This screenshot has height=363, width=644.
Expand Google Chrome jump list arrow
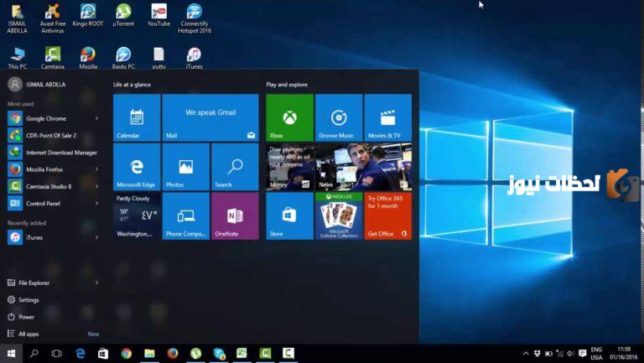click(97, 118)
